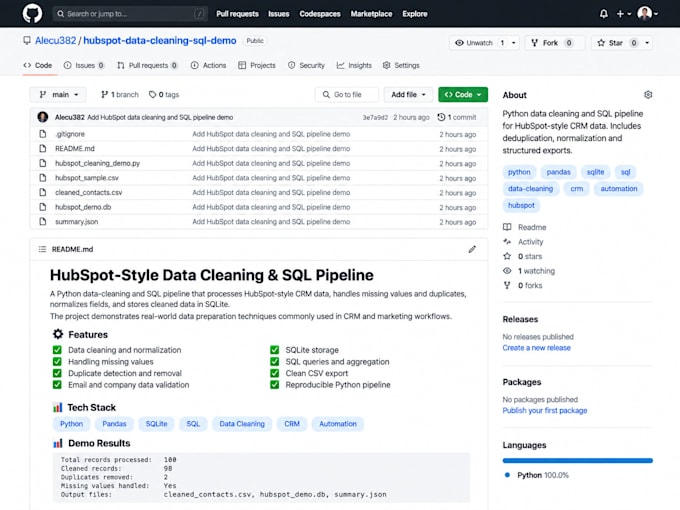The image size is (680, 510).
Task: Click the repository icon beside Alecu382
Action: pos(27,41)
